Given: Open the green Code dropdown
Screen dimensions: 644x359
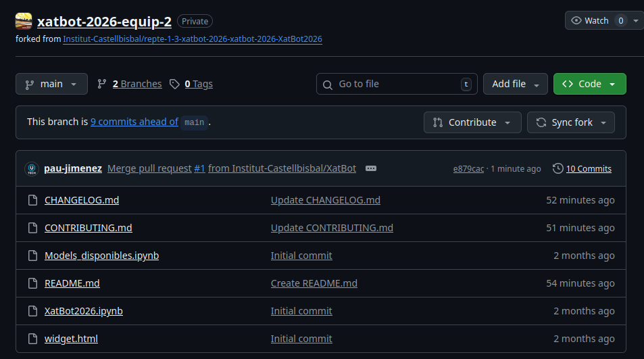Looking at the screenshot, I should 589,84.
